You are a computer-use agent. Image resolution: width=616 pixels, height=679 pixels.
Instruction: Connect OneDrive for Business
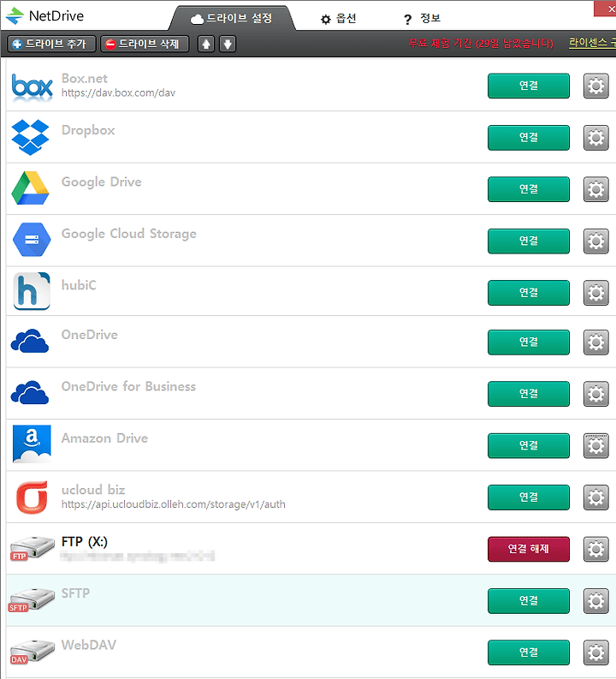(x=528, y=394)
